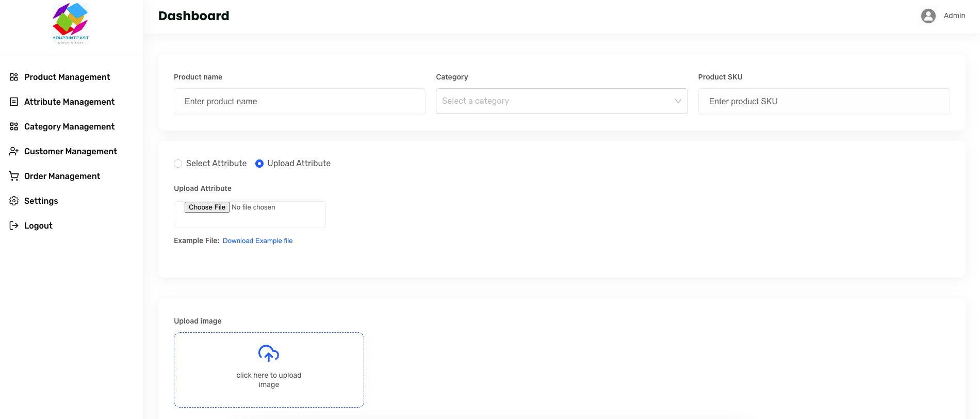Select the Upload Attribute radio button
This screenshot has width=980, height=419.
pyautogui.click(x=259, y=164)
